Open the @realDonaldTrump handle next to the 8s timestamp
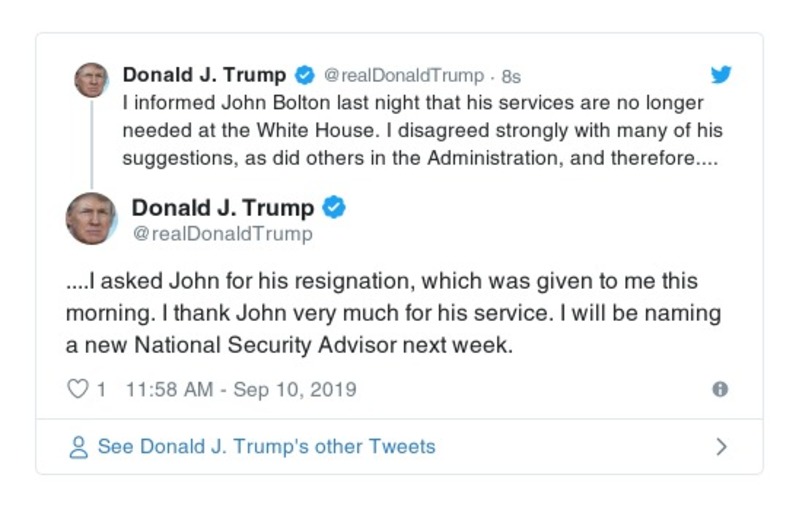This screenshot has width=799, height=513. point(405,76)
